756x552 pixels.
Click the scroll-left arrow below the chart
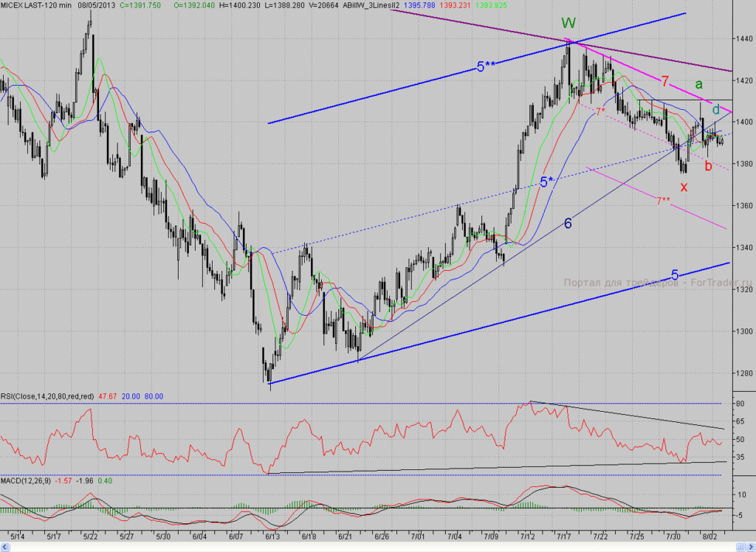coord(4,547)
